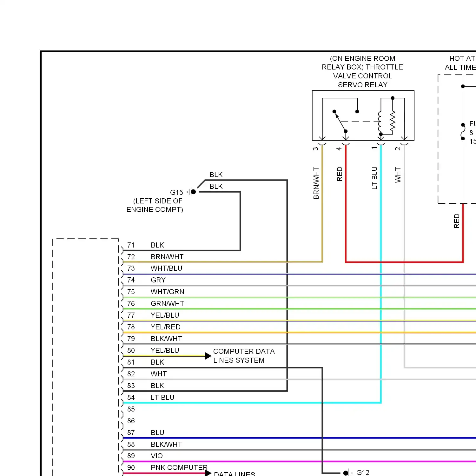Click pin 71 BLK label
This screenshot has width=476, height=476.
pos(157,245)
